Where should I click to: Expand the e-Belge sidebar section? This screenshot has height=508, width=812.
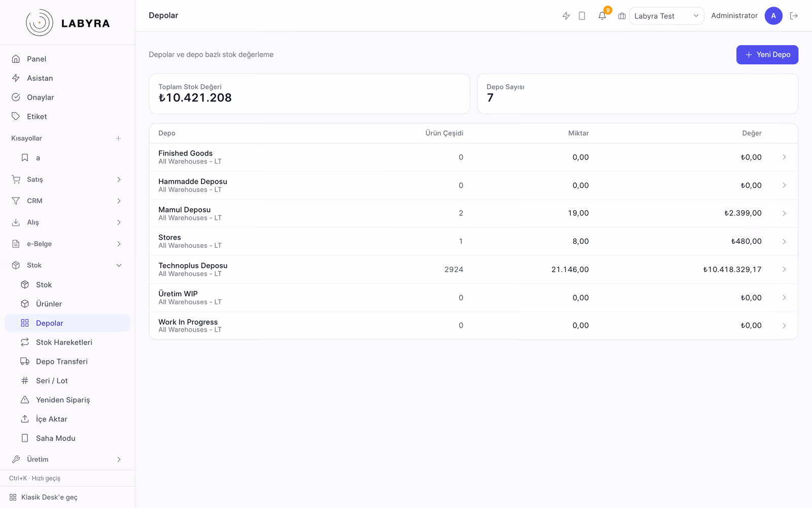67,244
